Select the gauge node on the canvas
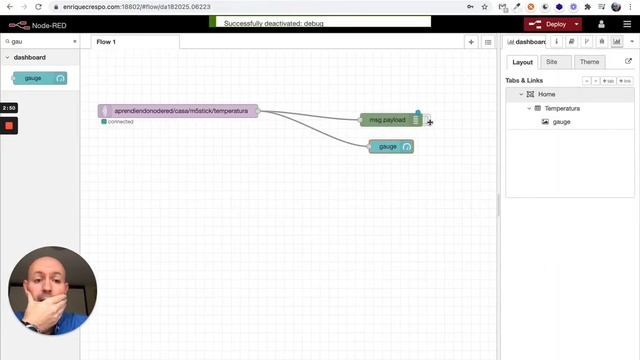The image size is (640, 360). tap(391, 147)
